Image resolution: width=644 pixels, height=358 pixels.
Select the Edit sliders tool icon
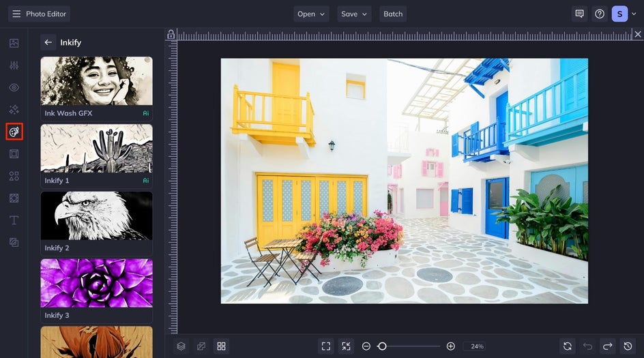tap(14, 65)
